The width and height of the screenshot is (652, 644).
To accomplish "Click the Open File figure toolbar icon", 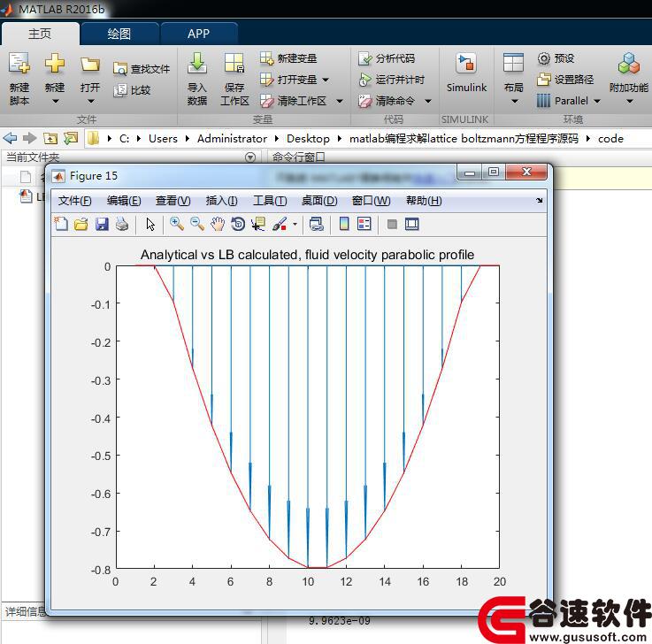I will point(81,224).
